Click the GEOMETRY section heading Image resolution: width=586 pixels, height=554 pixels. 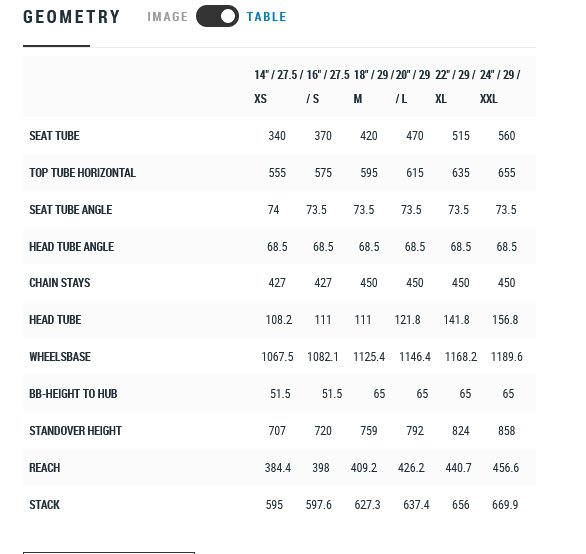click(x=71, y=17)
